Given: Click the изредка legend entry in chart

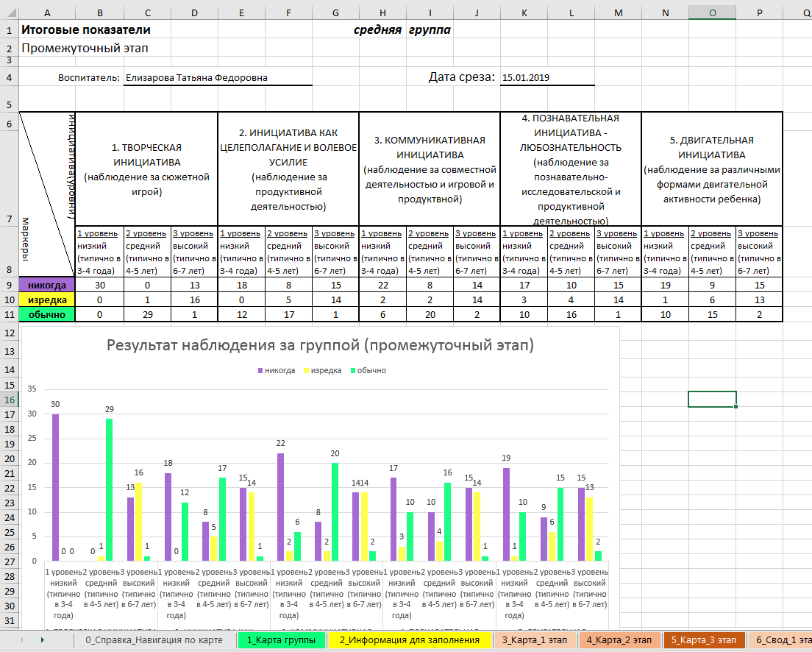Looking at the screenshot, I should click(323, 371).
